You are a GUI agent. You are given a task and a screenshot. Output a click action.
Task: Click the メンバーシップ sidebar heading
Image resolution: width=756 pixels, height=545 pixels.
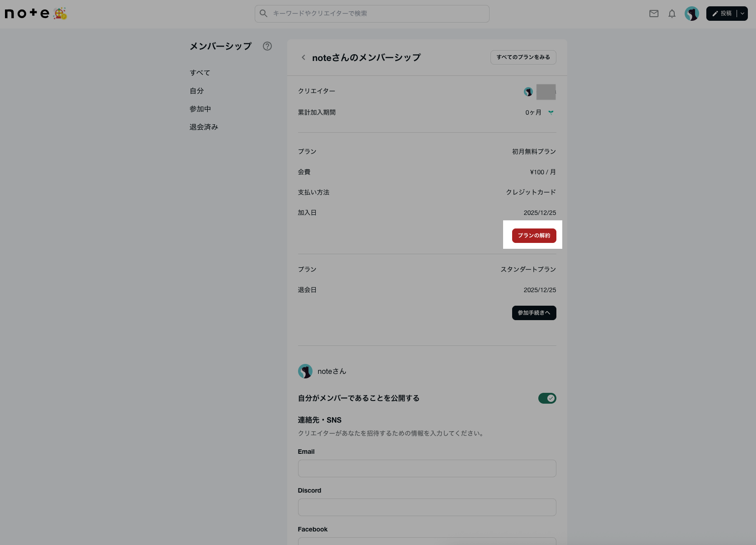click(220, 46)
